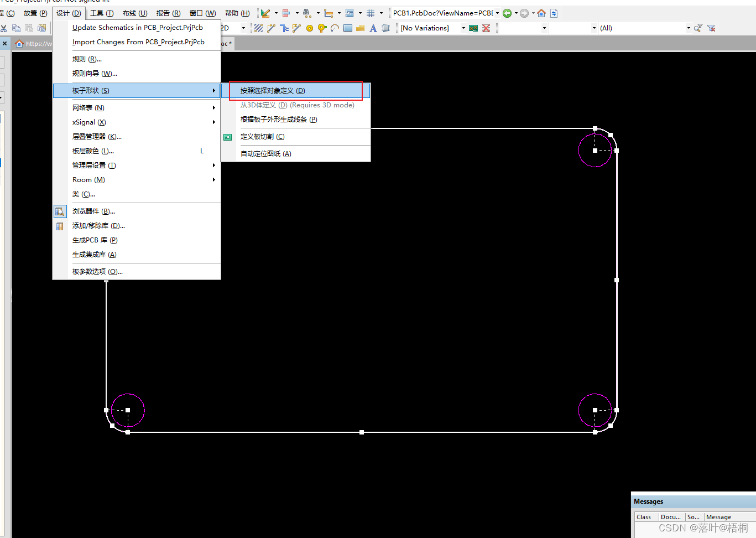Expand the 管理层设置 (T) submenu
The width and height of the screenshot is (756, 538).
coord(137,165)
